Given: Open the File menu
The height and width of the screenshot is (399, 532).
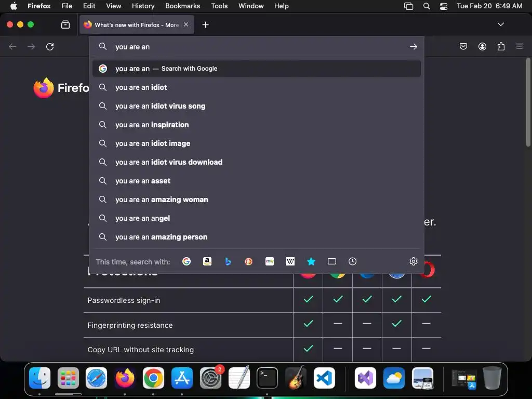Looking at the screenshot, I should point(66,6).
